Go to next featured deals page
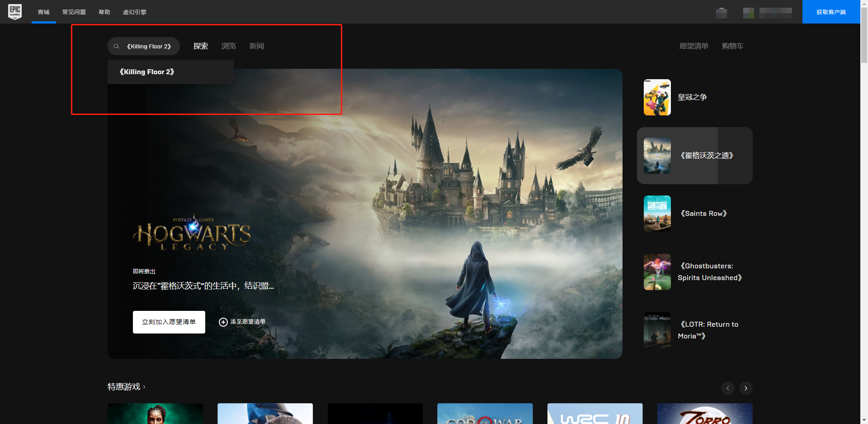 pos(745,388)
